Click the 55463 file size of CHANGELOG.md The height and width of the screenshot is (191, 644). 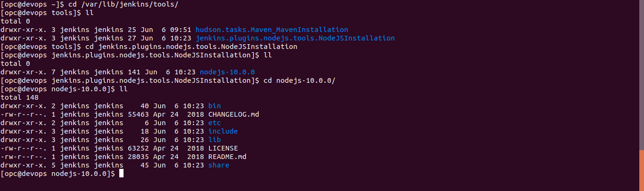138,114
